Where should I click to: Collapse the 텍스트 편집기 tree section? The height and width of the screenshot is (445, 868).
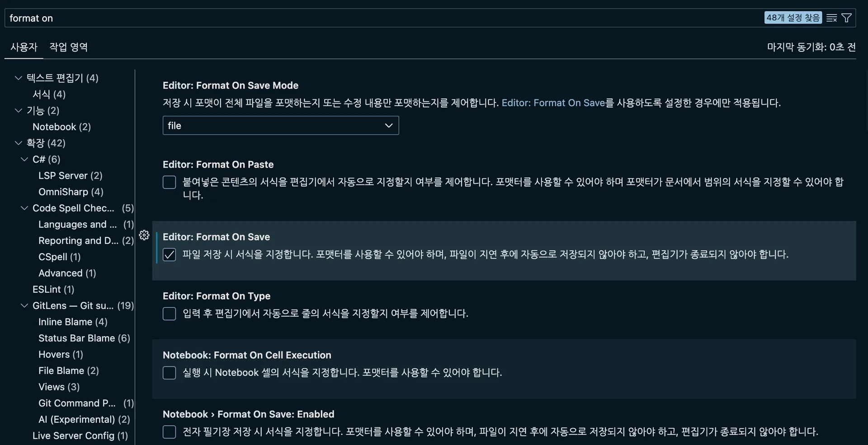click(x=19, y=78)
